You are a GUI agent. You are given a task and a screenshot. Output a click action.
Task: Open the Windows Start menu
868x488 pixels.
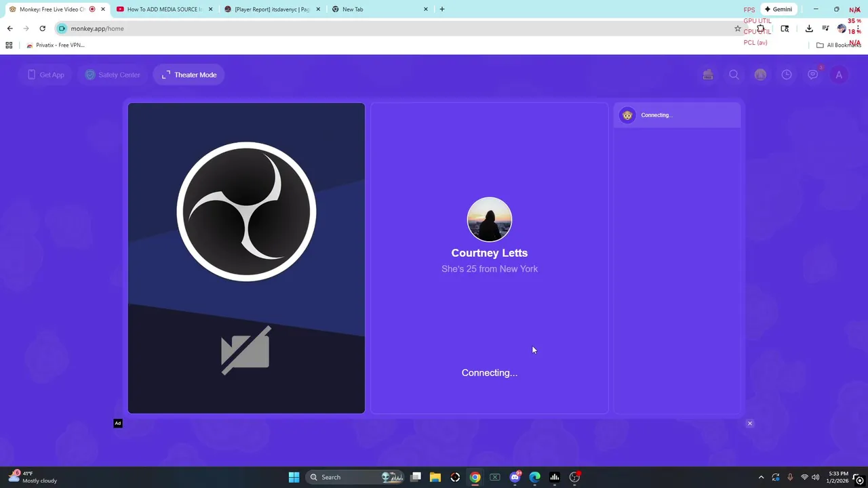pos(294,477)
